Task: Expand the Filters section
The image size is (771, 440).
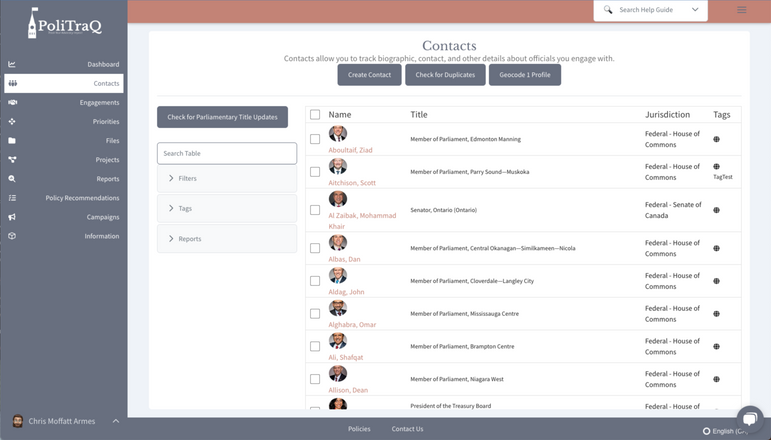Action: pos(227,178)
